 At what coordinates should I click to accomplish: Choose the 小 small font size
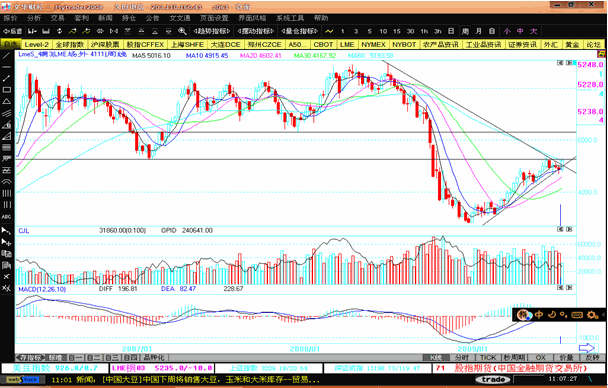pos(507,31)
